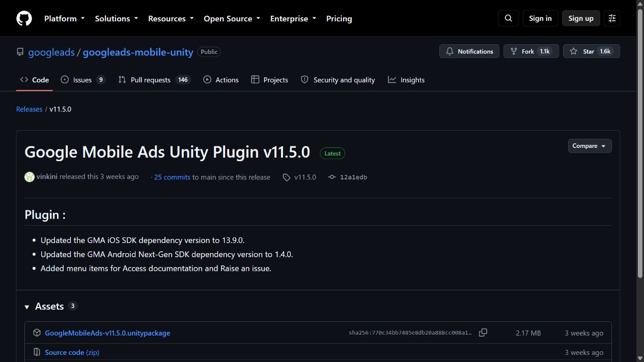Open appearance settings sliders icon
This screenshot has height=362, width=644.
coord(612,18)
